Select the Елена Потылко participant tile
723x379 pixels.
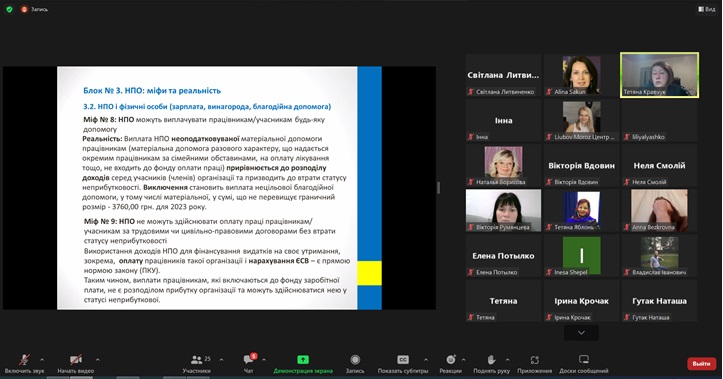pos(503,255)
